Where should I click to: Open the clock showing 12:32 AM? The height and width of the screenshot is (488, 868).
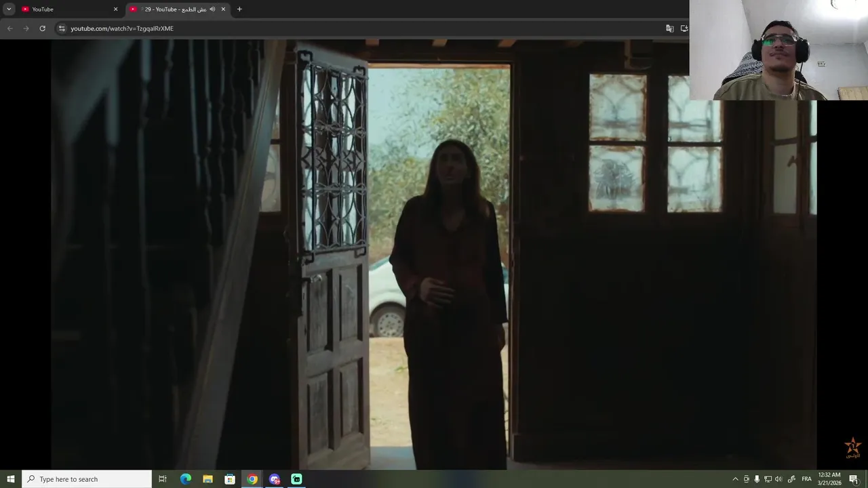pos(829,479)
